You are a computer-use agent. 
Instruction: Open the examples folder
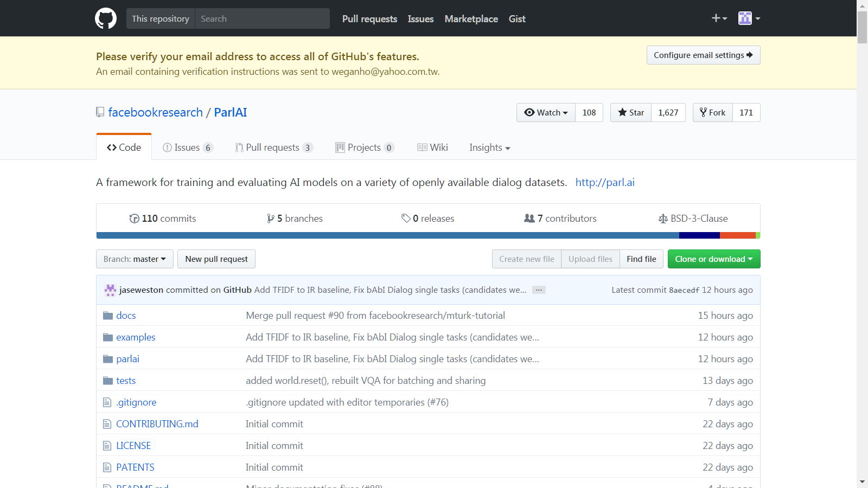pyautogui.click(x=136, y=337)
